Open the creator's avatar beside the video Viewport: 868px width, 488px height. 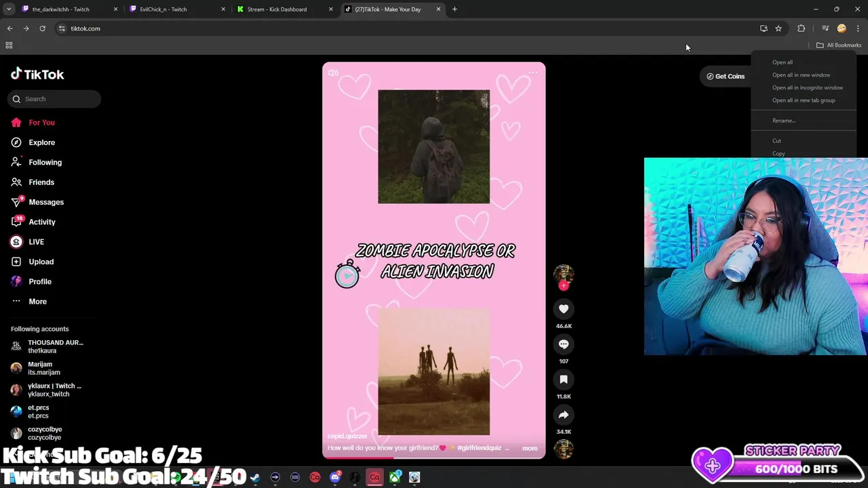pos(564,273)
